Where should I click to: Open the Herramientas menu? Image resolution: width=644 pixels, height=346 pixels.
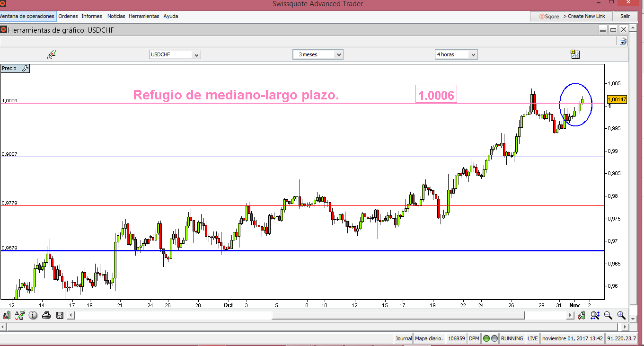click(x=144, y=16)
